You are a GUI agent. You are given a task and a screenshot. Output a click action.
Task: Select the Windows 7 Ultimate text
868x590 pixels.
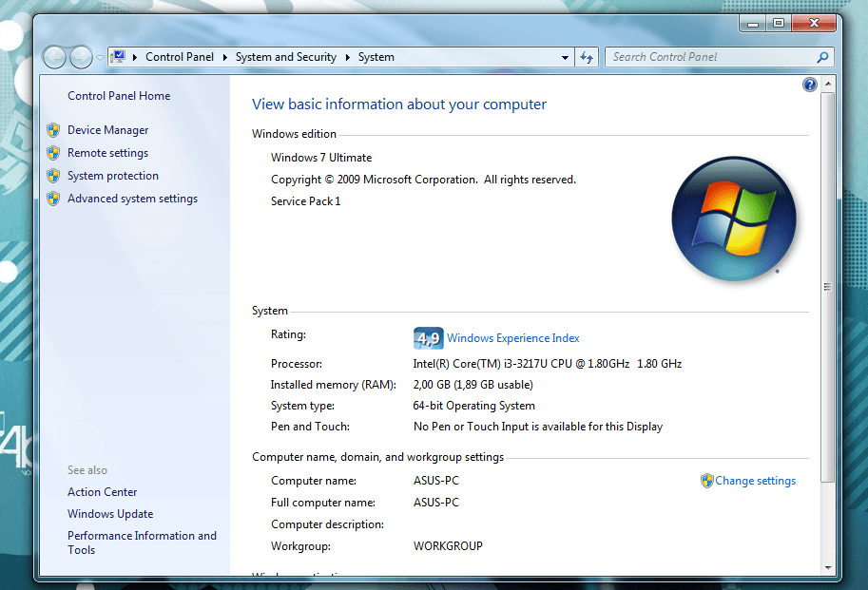(321, 158)
